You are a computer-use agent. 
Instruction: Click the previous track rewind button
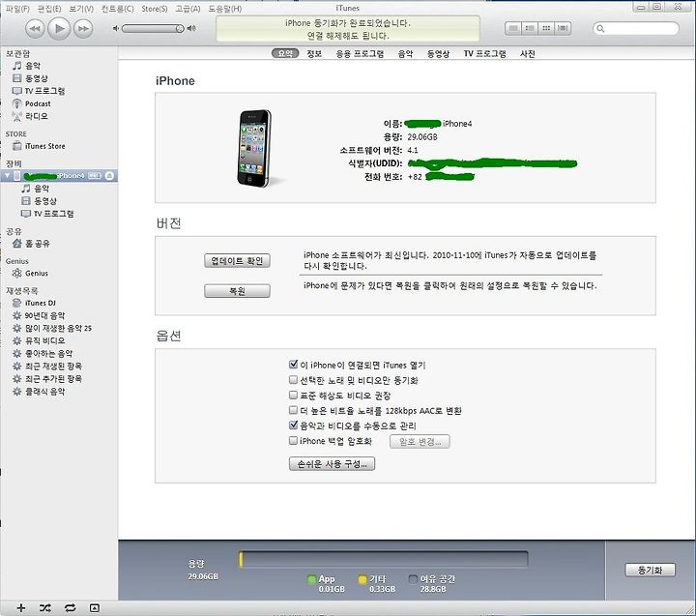coord(35,29)
